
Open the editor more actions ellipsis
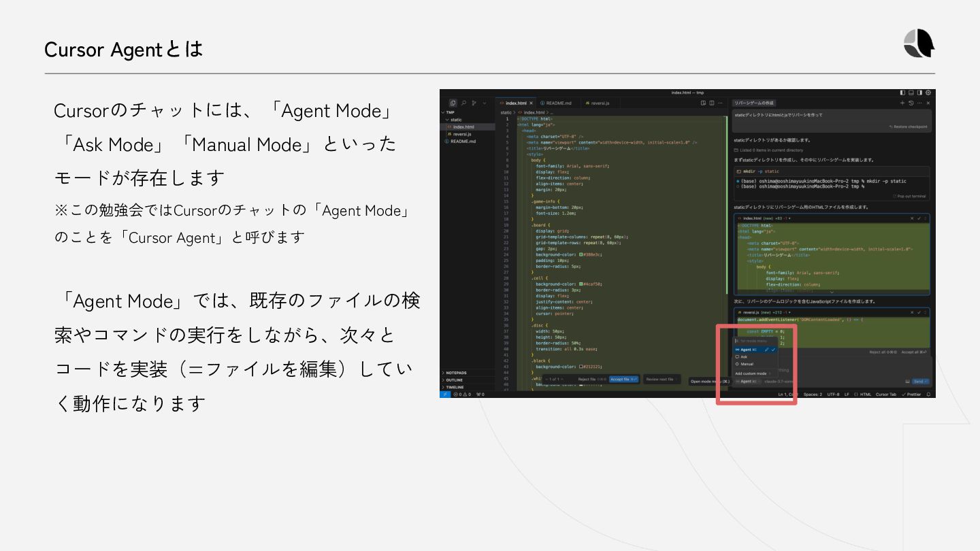pos(720,103)
